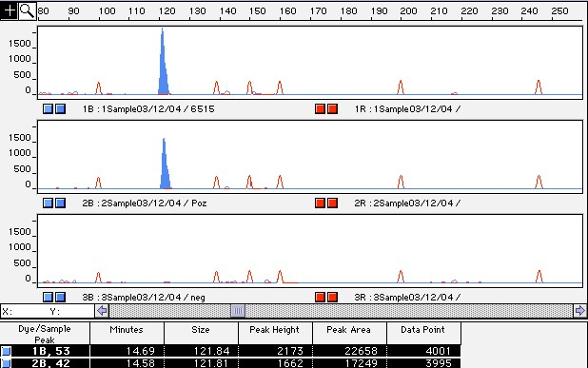The width and height of the screenshot is (588, 368).
Task: Click the right blue dye square beside 3B label
Action: (x=60, y=298)
